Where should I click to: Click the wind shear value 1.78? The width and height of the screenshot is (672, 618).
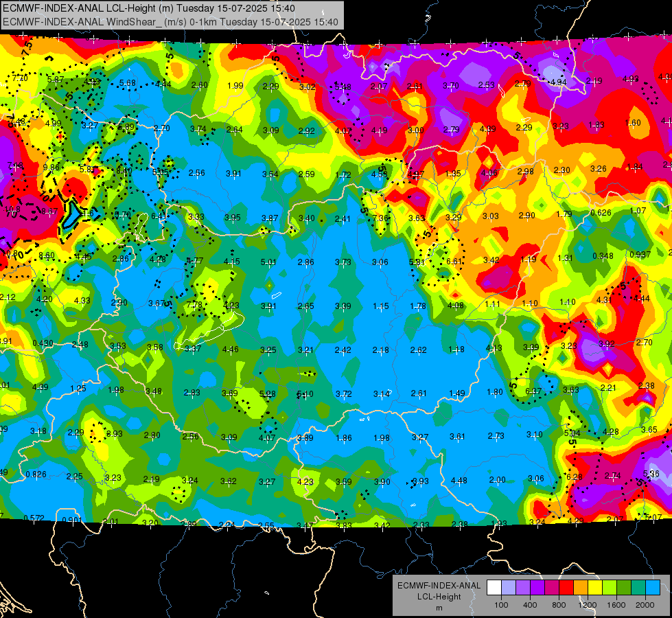pyautogui.click(x=418, y=306)
